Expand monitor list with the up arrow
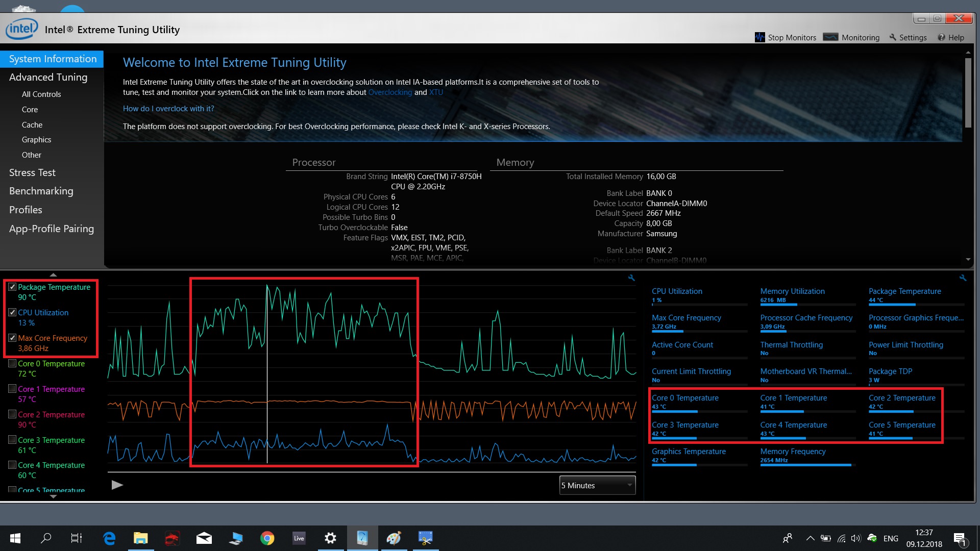The height and width of the screenshot is (551, 980). point(53,274)
